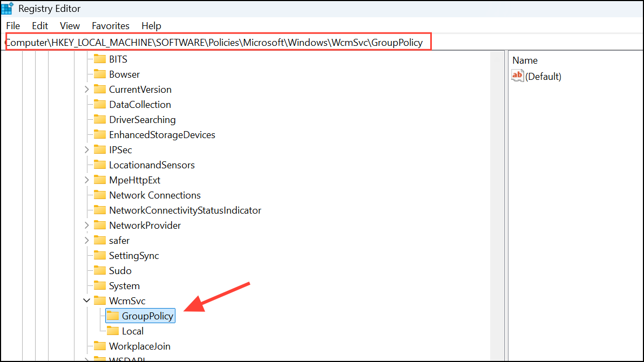Expand the IPSec key

tap(87, 150)
